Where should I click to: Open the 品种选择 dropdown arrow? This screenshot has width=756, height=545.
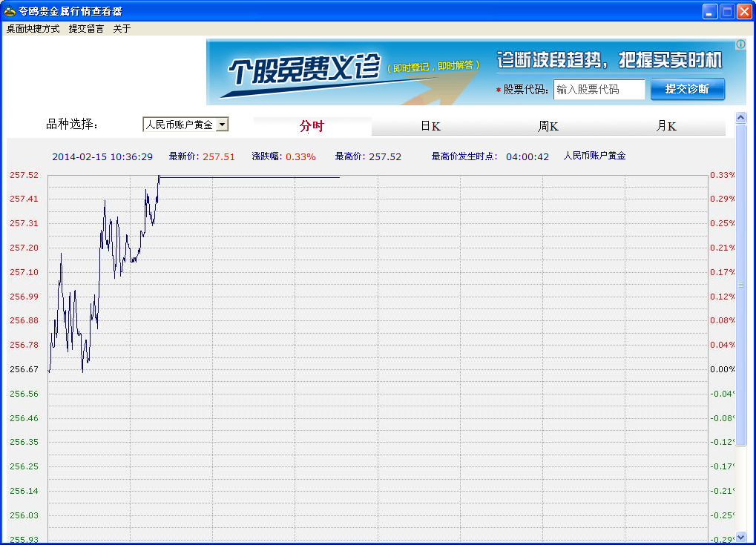point(222,125)
